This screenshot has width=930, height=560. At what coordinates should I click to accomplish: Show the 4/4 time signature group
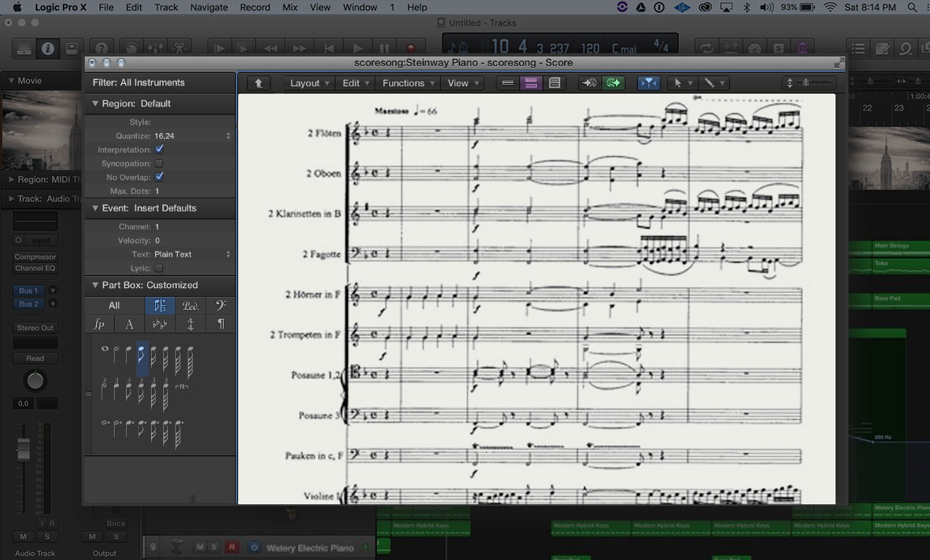coord(191,324)
